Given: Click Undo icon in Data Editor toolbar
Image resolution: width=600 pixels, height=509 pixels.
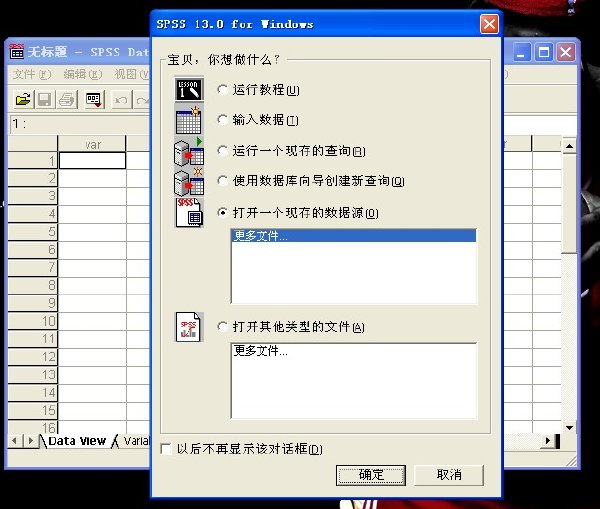Looking at the screenshot, I should click(x=122, y=100).
